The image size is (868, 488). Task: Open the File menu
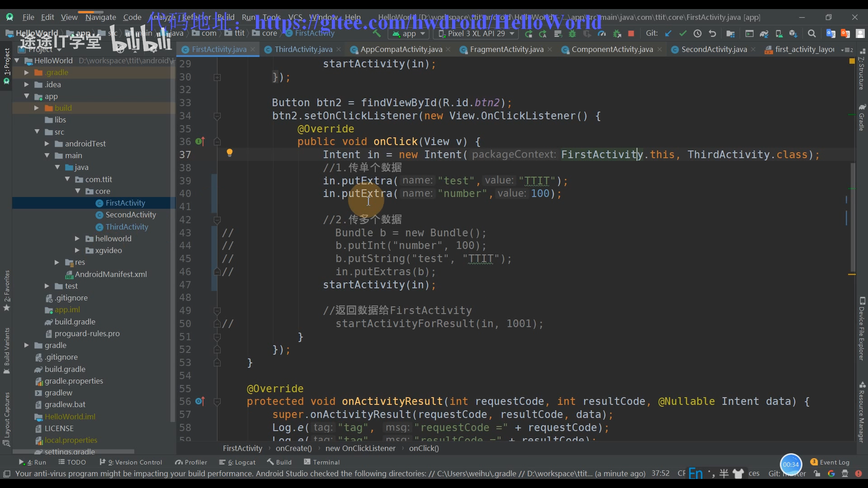(x=28, y=17)
